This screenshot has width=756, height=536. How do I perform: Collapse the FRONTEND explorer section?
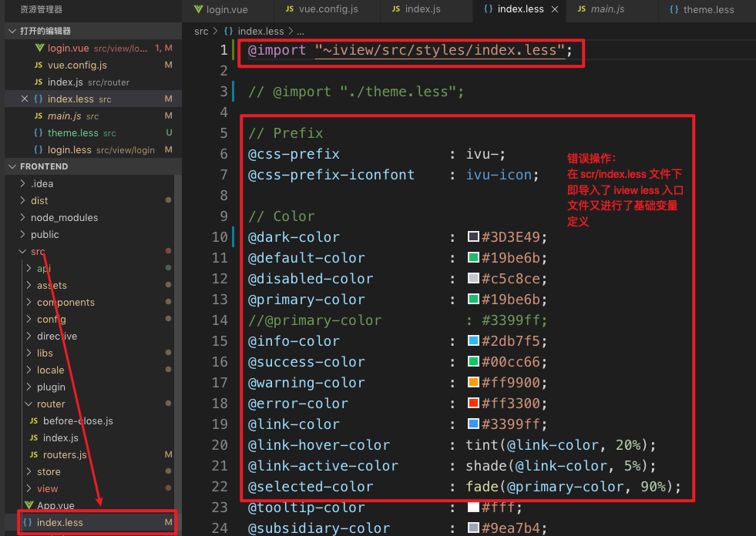pyautogui.click(x=12, y=166)
